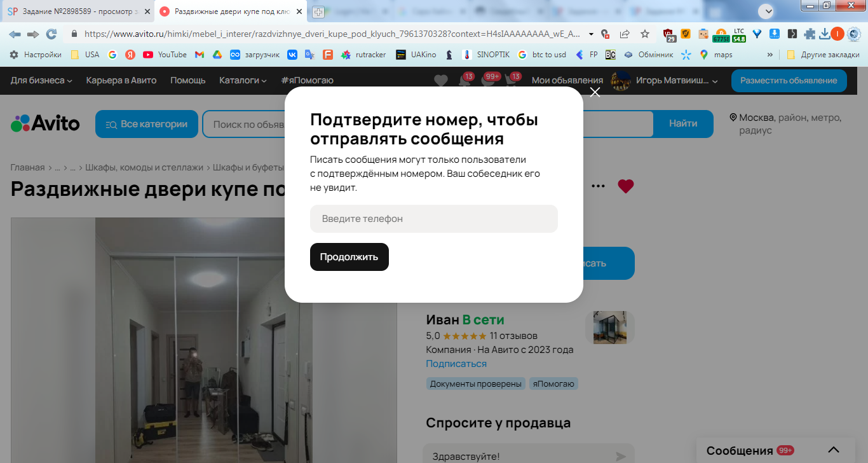Open the 'maps' bookmark
The width and height of the screenshot is (868, 463).
(716, 55)
